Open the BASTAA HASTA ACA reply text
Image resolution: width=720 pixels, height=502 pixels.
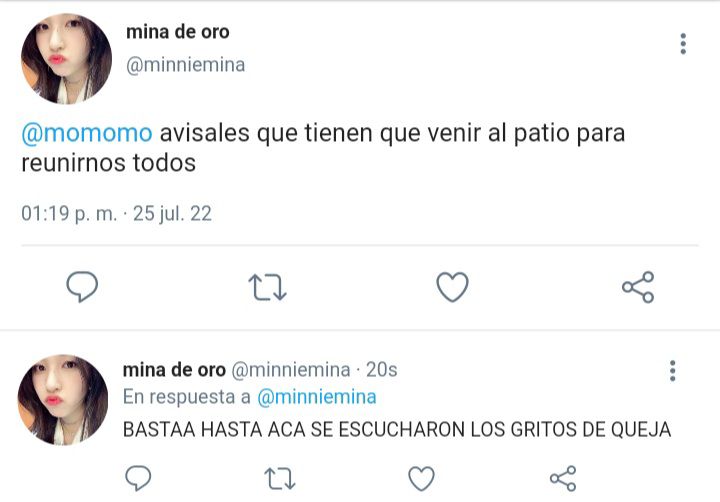(x=397, y=430)
